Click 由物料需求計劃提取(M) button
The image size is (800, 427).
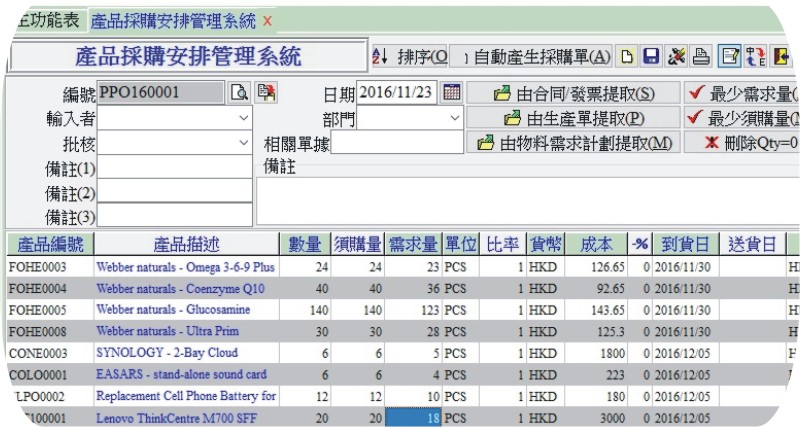coord(573,143)
